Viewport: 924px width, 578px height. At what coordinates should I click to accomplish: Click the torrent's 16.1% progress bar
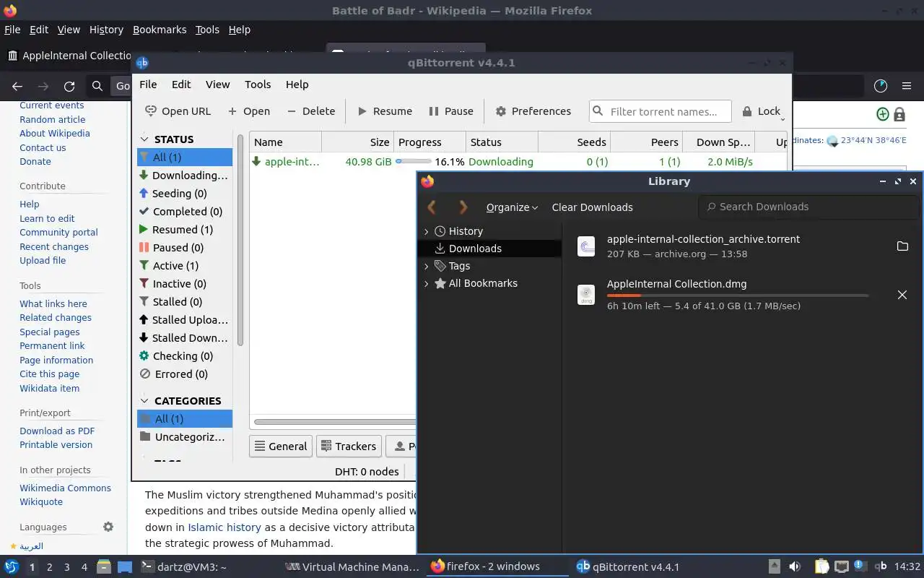[x=414, y=162]
